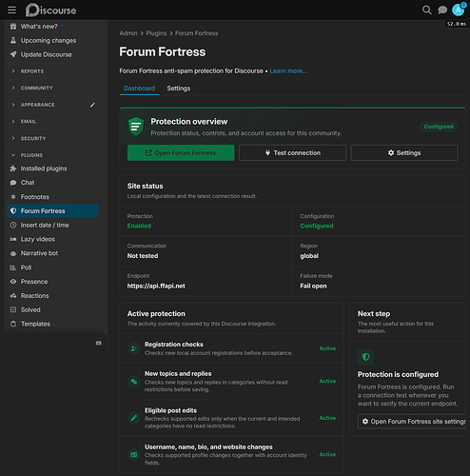Open the user avatar menu
This screenshot has height=476, width=470.
point(458,10)
